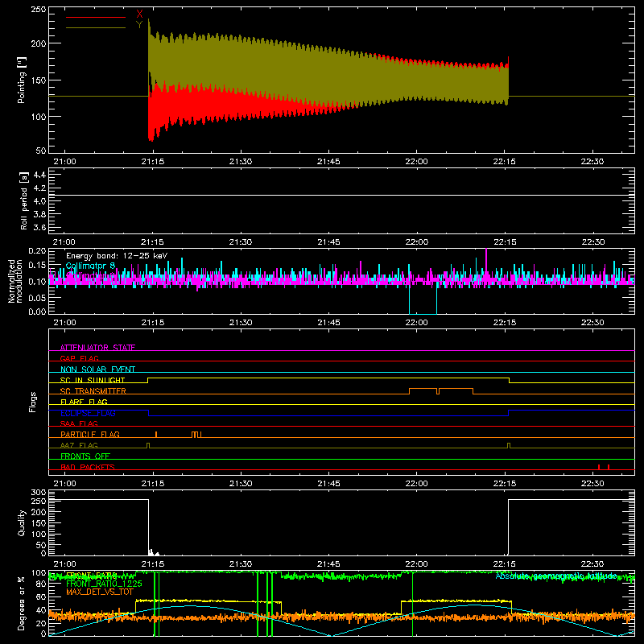Click the red legend line sample for X
This screenshot has width=644, height=644.
95,17
